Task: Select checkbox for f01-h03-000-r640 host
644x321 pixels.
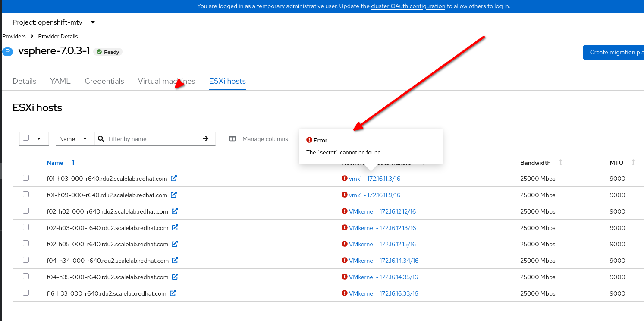Action: [x=26, y=178]
